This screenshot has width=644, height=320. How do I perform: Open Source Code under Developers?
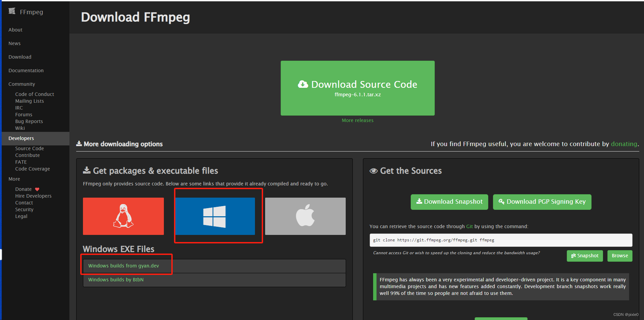(29, 148)
